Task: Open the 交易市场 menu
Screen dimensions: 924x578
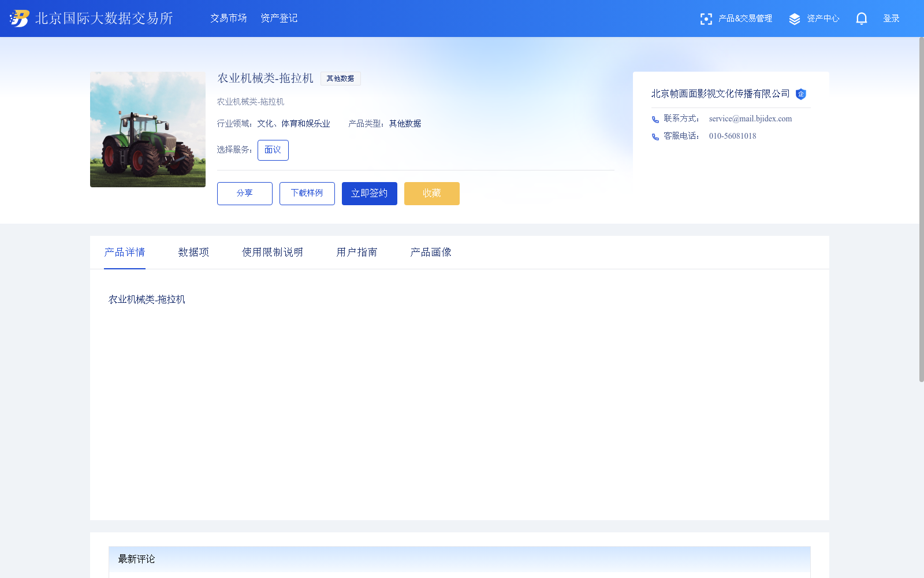Action: point(229,18)
